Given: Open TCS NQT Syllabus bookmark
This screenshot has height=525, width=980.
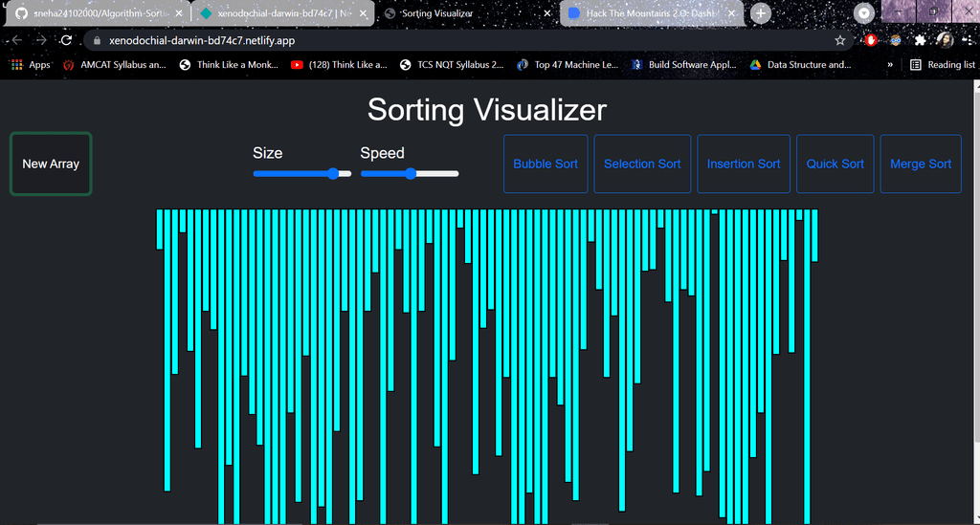Looking at the screenshot, I should pos(452,64).
